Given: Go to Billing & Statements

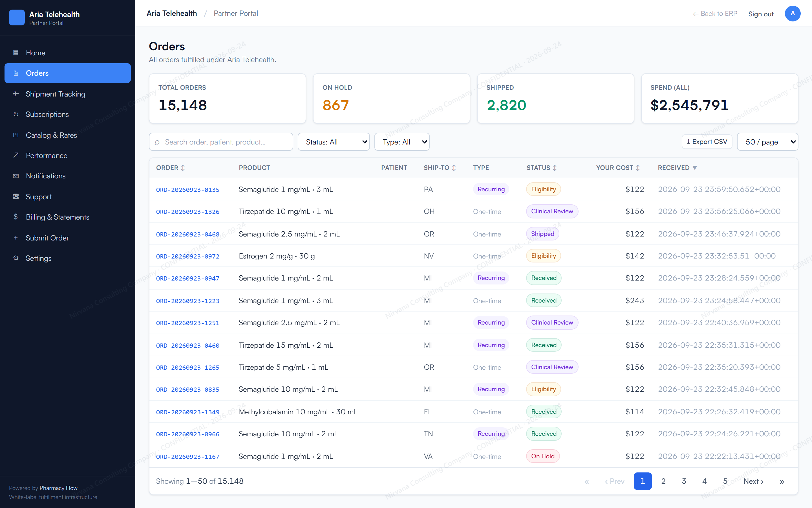Looking at the screenshot, I should coord(67,217).
